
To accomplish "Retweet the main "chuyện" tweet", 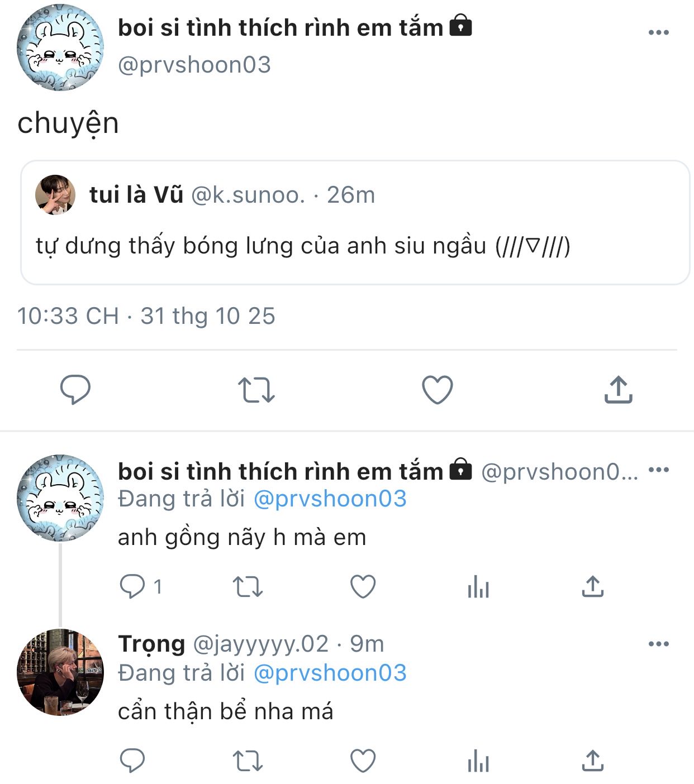I will click(256, 390).
